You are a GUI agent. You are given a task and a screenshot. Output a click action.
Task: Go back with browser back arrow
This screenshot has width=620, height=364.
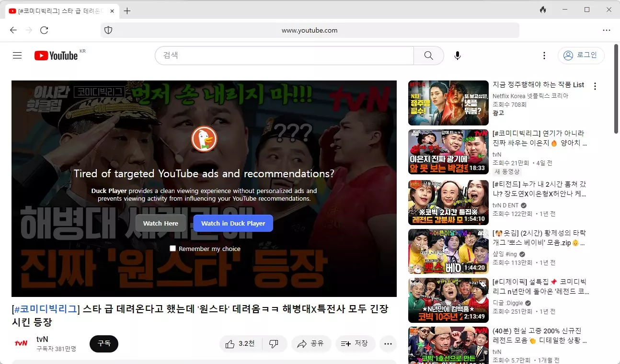pos(13,30)
